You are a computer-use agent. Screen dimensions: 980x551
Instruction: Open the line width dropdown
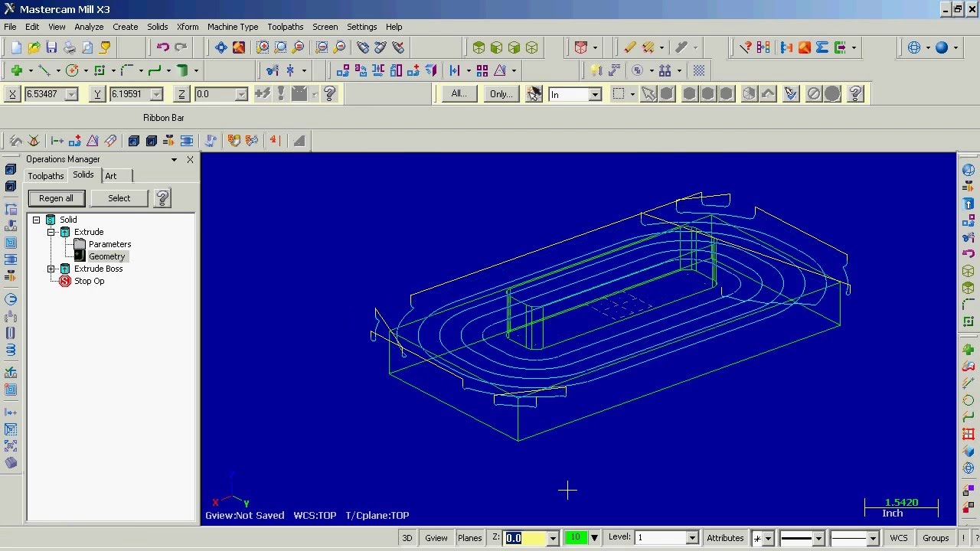pyautogui.click(x=872, y=539)
